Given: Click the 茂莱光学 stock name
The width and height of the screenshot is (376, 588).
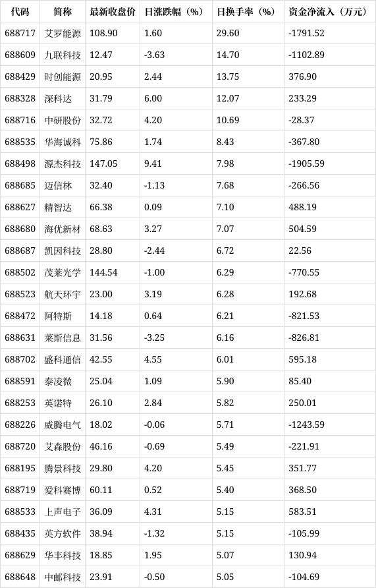Looking at the screenshot, I should click(x=63, y=272).
